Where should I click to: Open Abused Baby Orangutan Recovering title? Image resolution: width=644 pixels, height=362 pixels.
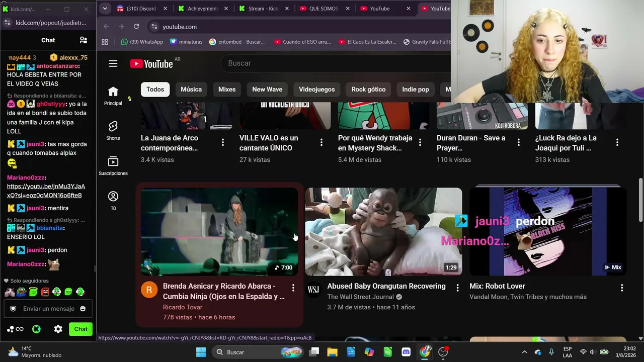point(386,286)
